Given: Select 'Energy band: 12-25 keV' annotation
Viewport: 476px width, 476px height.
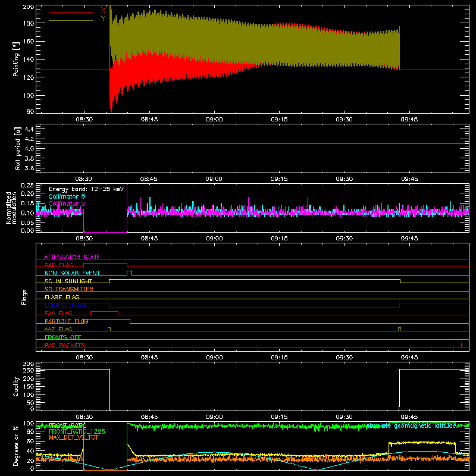Looking at the screenshot, I should point(86,189).
